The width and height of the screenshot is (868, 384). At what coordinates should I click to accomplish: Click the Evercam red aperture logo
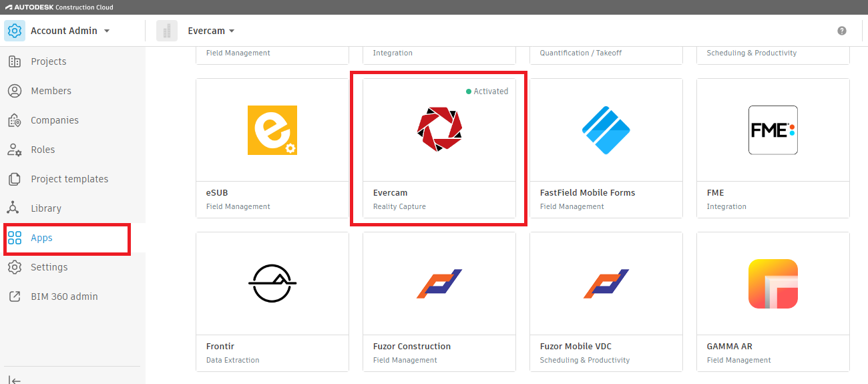(x=439, y=129)
